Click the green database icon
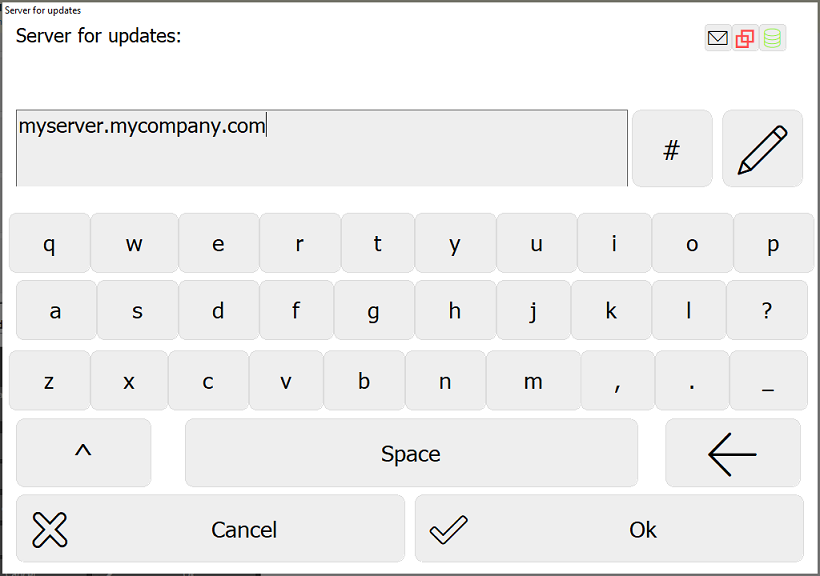820x576 pixels. coord(772,38)
